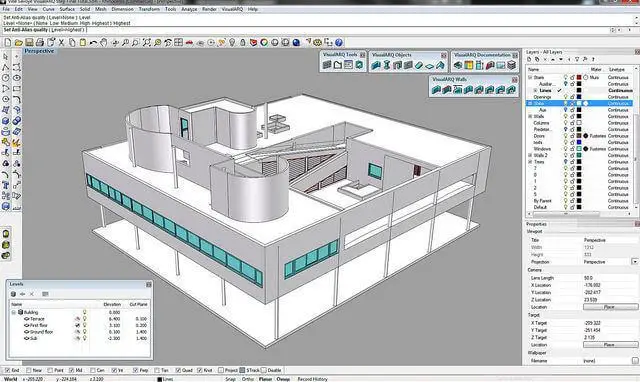Click the New Layer icon in Layers panel
Screen dimensions: 640x382
tap(529, 60)
